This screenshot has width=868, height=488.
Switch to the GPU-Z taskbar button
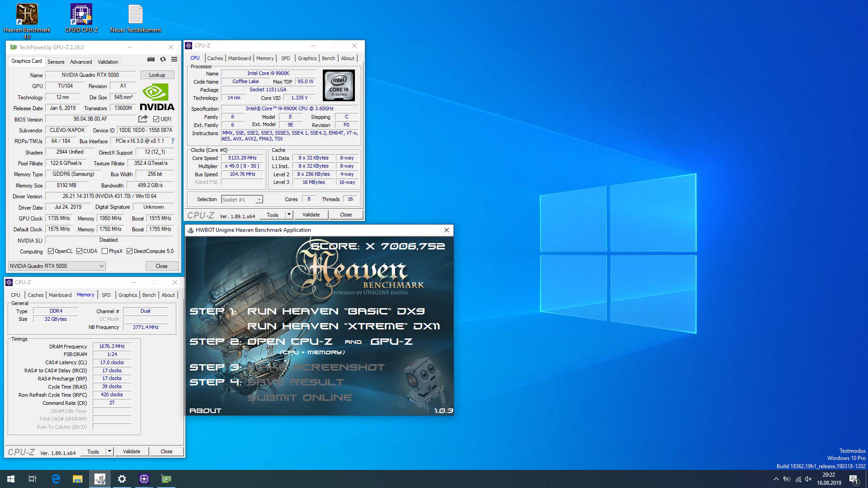click(166, 479)
